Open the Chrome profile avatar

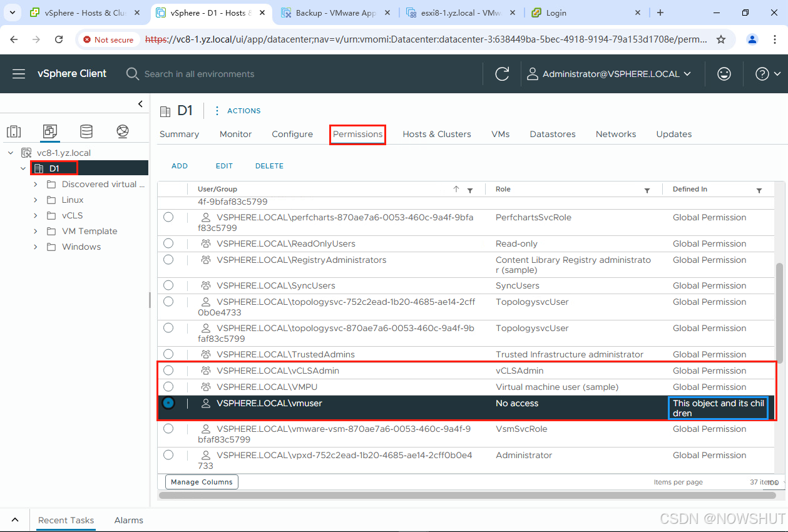coord(752,39)
